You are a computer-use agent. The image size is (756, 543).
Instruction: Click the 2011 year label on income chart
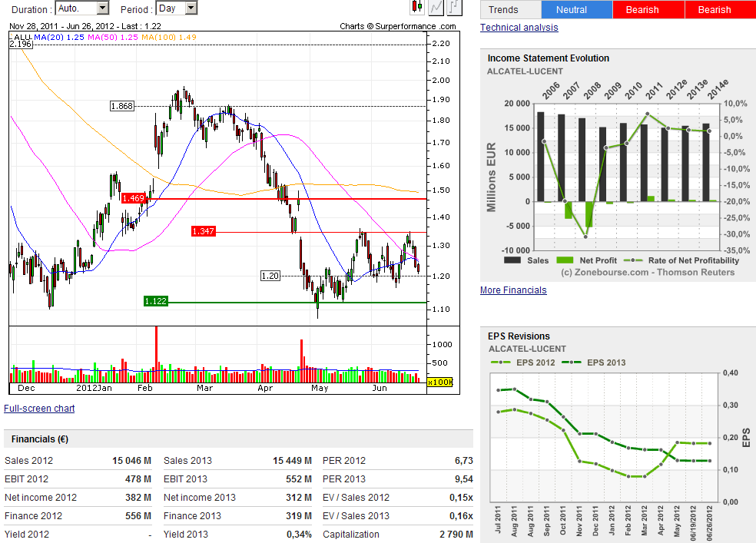click(654, 91)
